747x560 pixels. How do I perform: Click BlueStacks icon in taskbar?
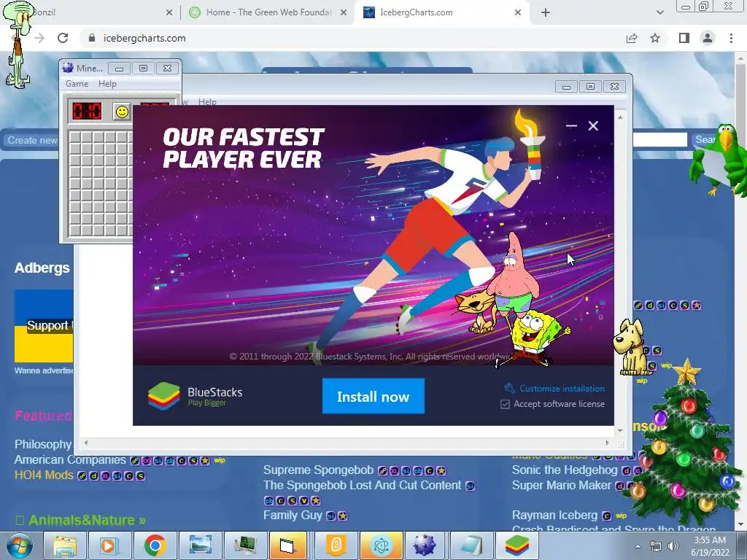(517, 545)
